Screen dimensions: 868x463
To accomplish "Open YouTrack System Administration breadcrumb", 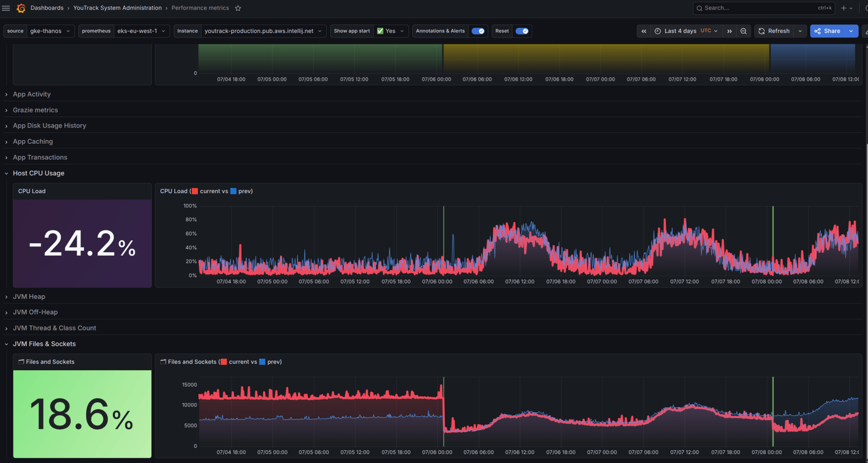I will pos(117,8).
